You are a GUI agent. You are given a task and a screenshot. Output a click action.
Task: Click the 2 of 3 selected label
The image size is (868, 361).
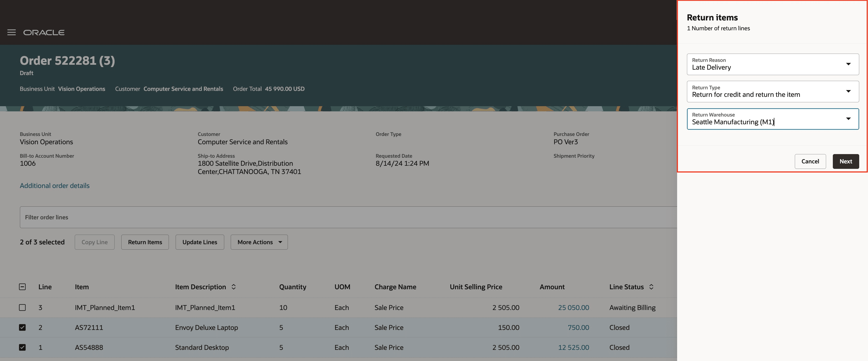[42, 242]
